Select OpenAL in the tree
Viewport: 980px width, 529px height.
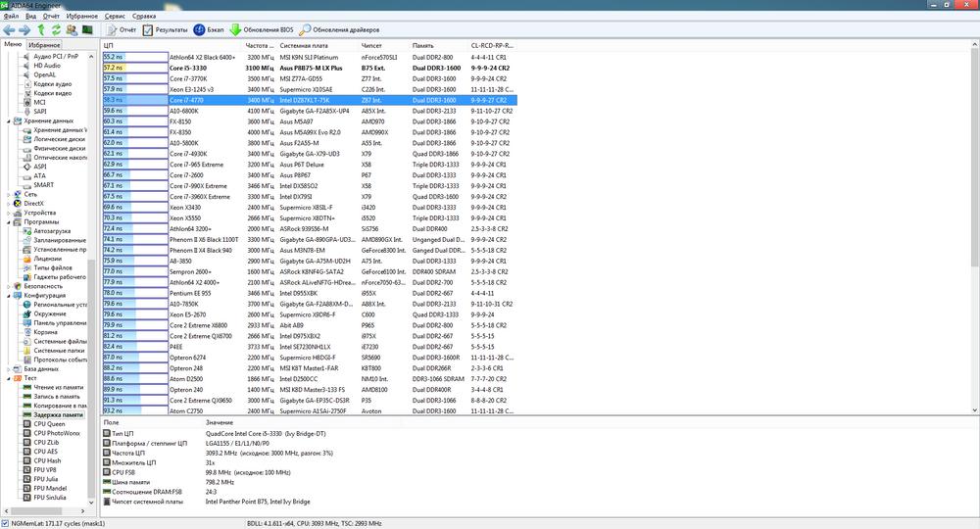coord(44,75)
